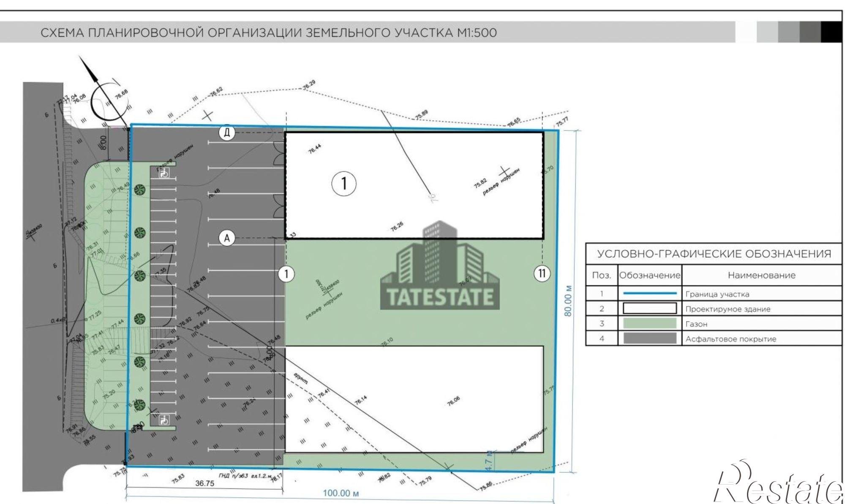845x504 pixels.
Task: Click the topmost tree symbol in the green strip
Action: (x=140, y=190)
